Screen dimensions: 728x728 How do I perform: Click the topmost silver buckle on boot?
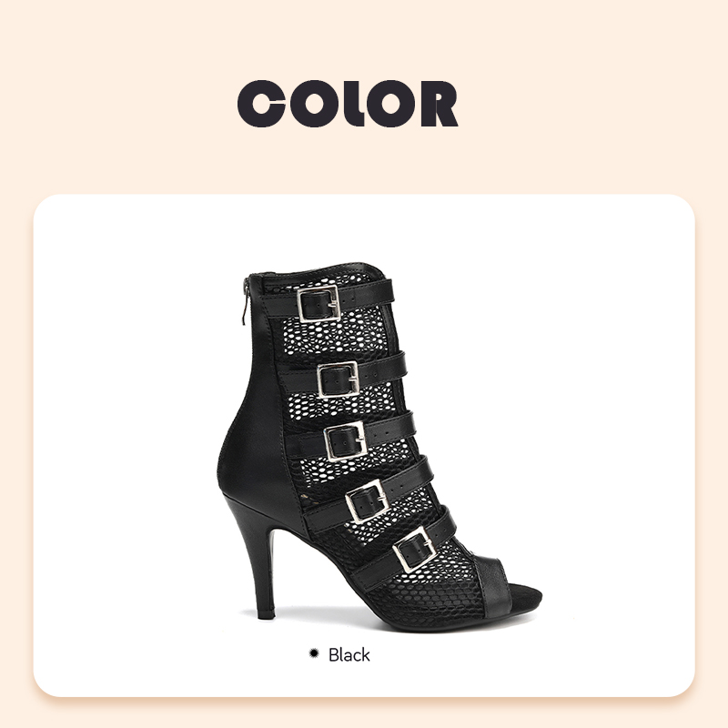point(318,304)
